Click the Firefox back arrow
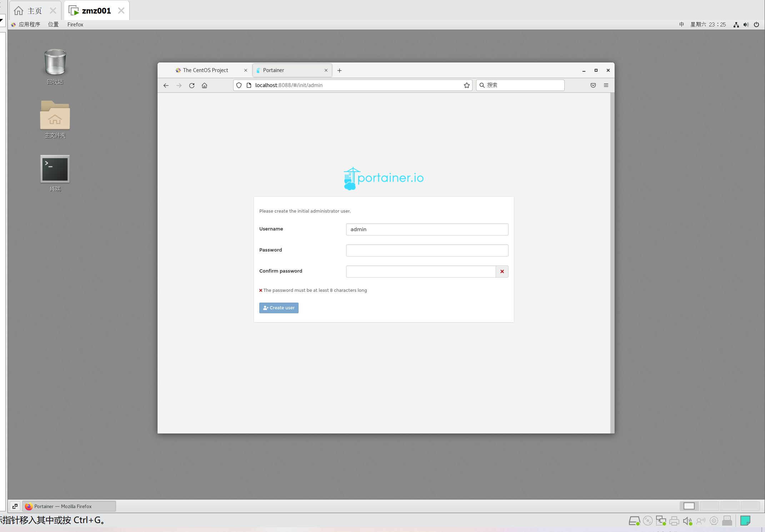The width and height of the screenshot is (765, 532). click(166, 85)
